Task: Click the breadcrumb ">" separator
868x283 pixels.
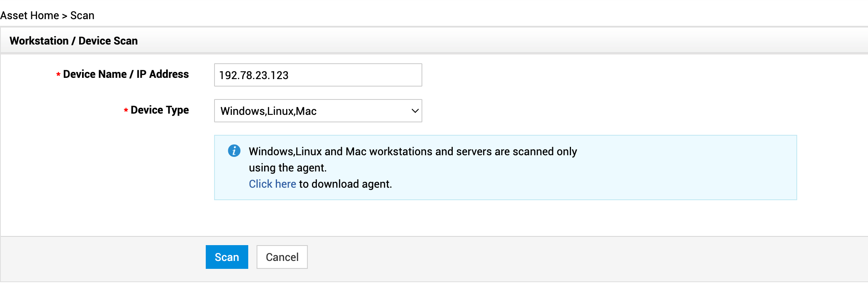Action: tap(65, 16)
